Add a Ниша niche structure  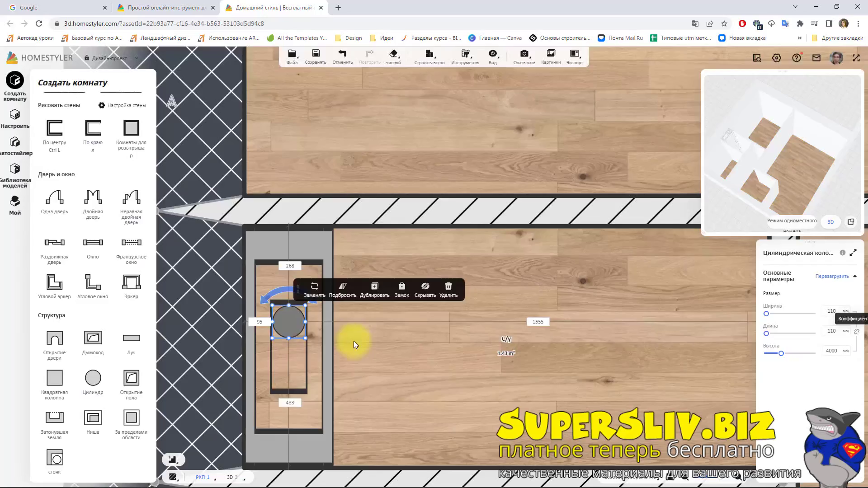(x=93, y=422)
